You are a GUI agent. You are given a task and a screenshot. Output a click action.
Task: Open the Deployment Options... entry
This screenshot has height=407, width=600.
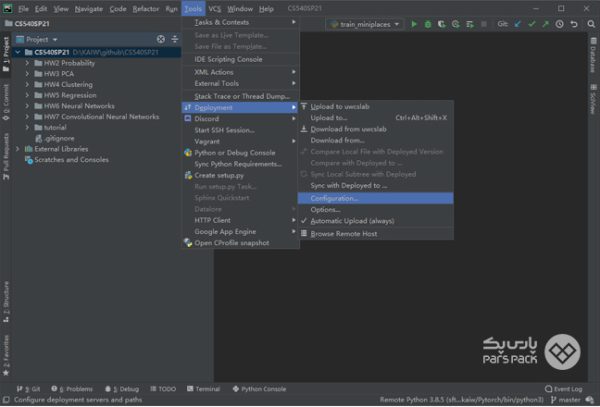click(x=375, y=210)
